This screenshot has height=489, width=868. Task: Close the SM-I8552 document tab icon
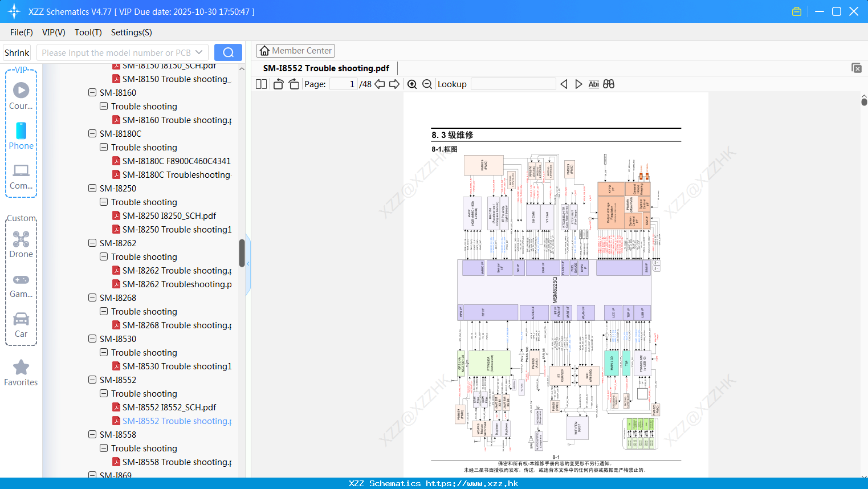pos(857,68)
